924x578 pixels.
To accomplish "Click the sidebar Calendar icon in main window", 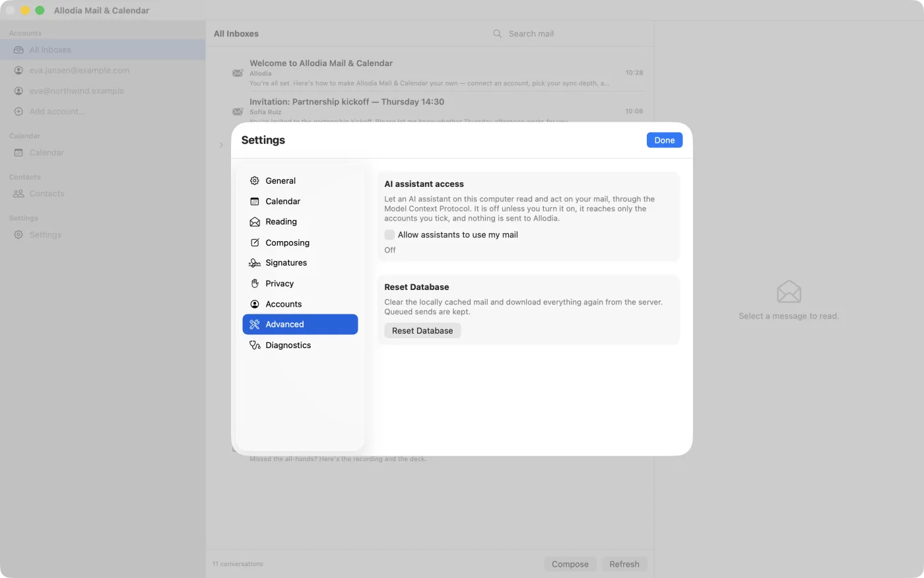I will click(18, 153).
